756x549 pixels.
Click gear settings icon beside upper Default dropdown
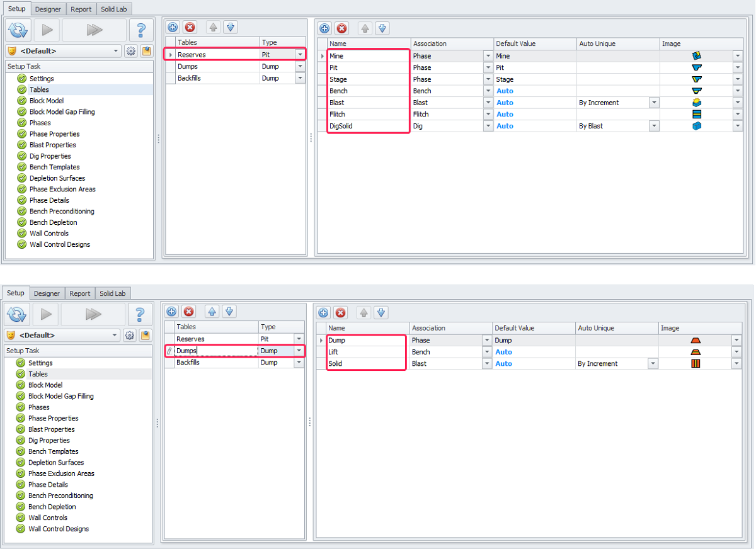click(131, 51)
